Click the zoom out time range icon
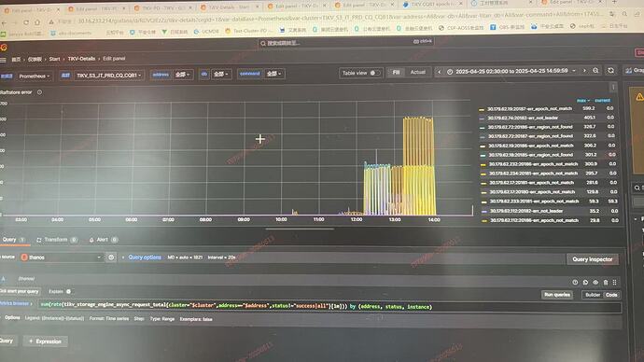The image size is (644, 362). pyautogui.click(x=595, y=71)
